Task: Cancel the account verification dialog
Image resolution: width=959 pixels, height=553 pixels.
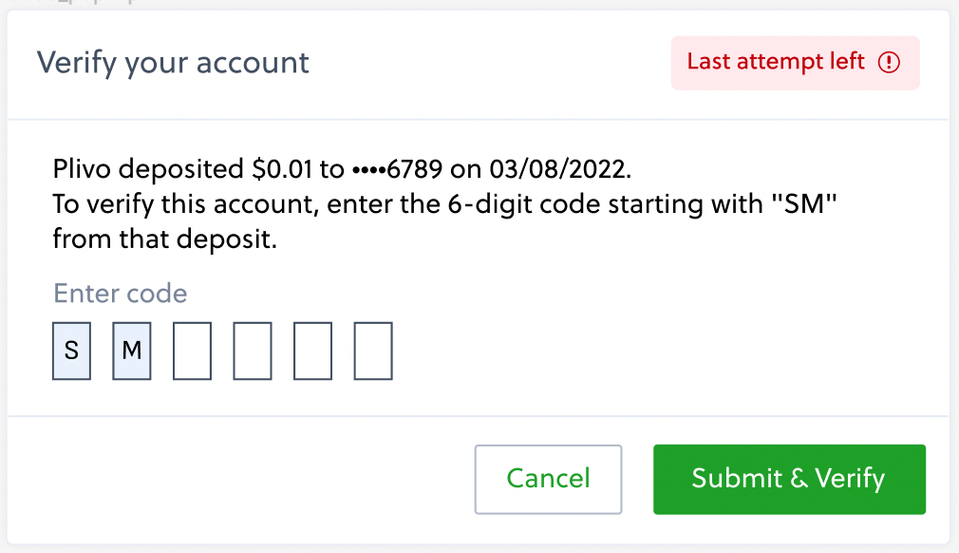Action: tap(548, 479)
